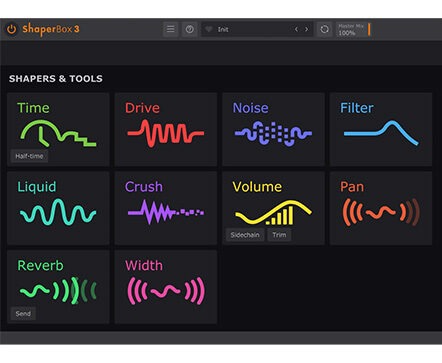Click the reset/refresh circular arrow icon

pyautogui.click(x=324, y=29)
